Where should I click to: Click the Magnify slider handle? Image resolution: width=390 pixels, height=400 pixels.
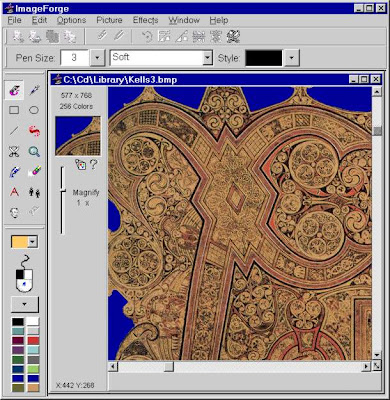click(x=62, y=191)
